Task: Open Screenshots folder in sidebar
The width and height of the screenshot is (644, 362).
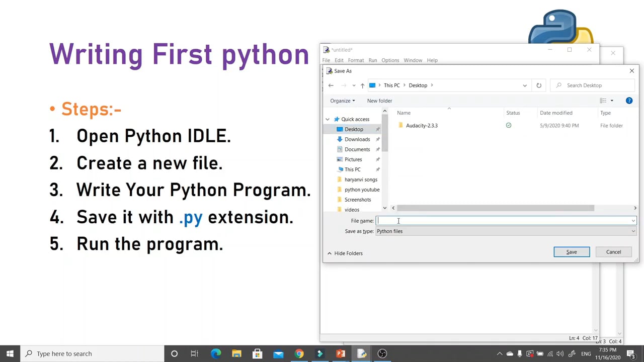Action: (x=358, y=200)
